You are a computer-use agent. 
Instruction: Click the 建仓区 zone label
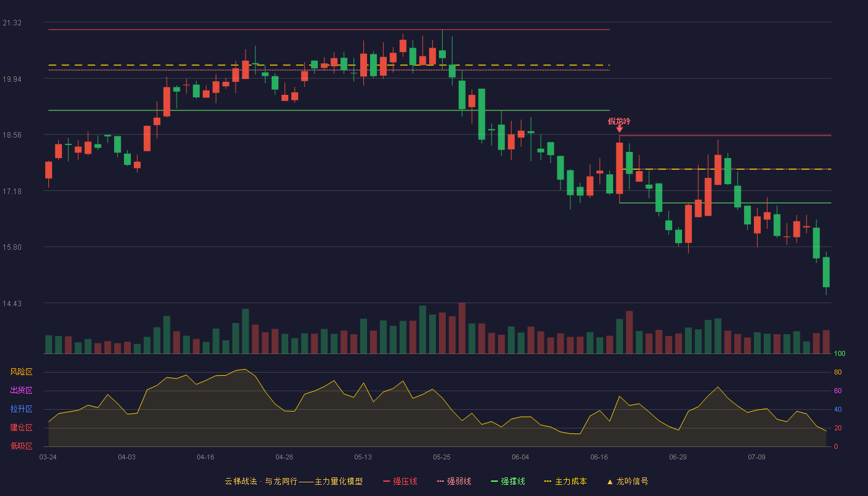coord(21,428)
